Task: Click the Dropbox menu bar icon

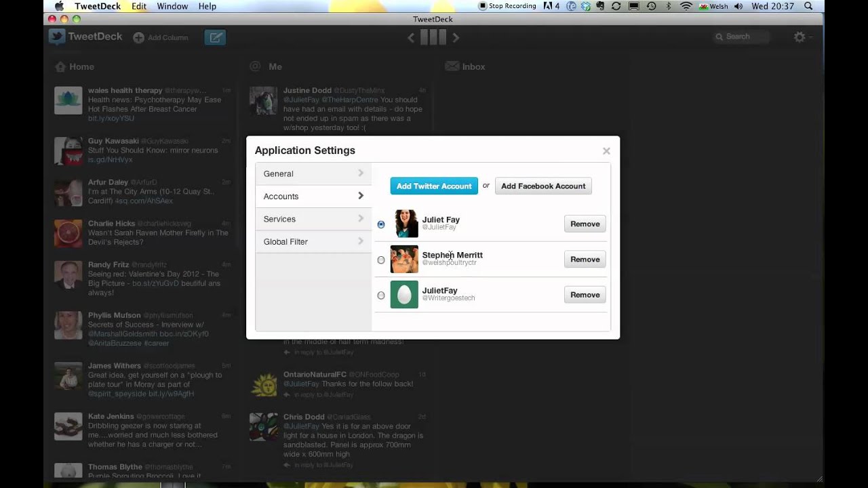Action: pyautogui.click(x=585, y=6)
